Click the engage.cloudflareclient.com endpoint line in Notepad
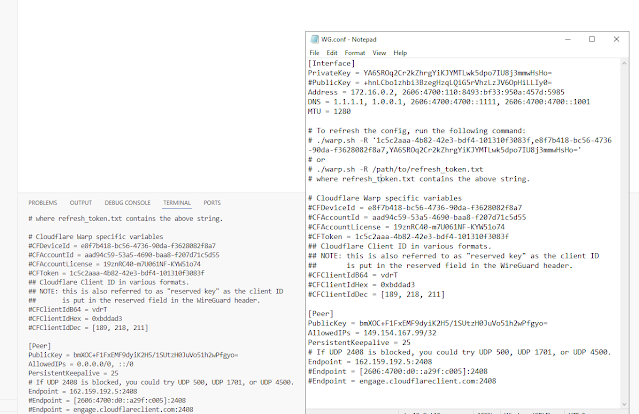Image resolution: width=639 pixels, height=414 pixels. pos(402,381)
